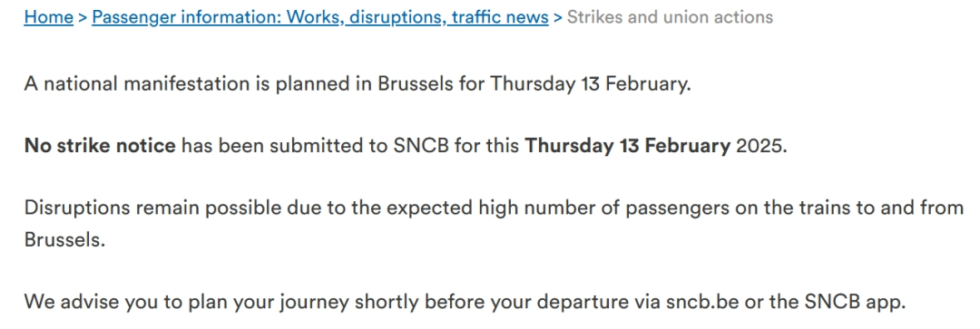Open Passenger information: Works, disruptions, traffic news link
980x329 pixels.
click(320, 17)
